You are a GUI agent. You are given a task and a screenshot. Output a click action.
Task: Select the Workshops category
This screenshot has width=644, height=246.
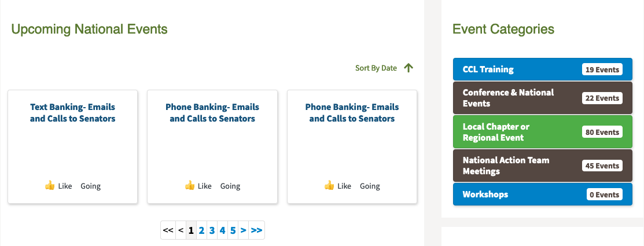pyautogui.click(x=543, y=194)
